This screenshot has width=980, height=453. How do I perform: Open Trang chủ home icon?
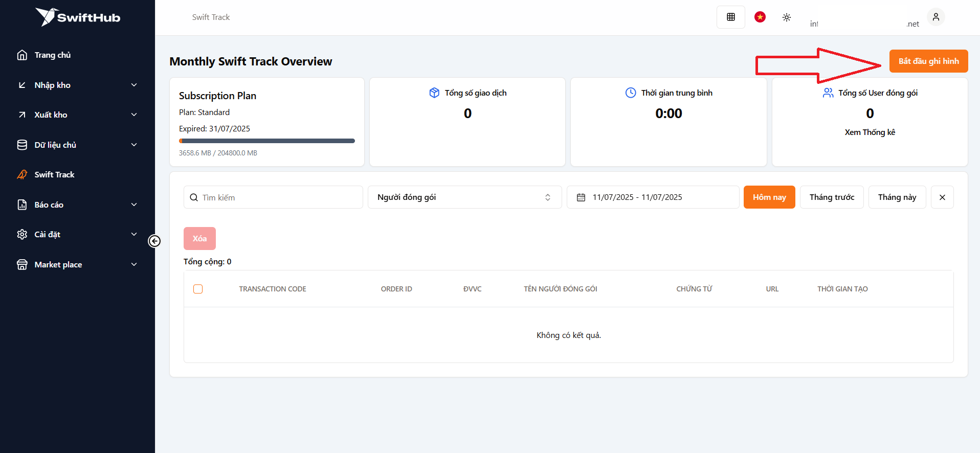click(x=22, y=55)
